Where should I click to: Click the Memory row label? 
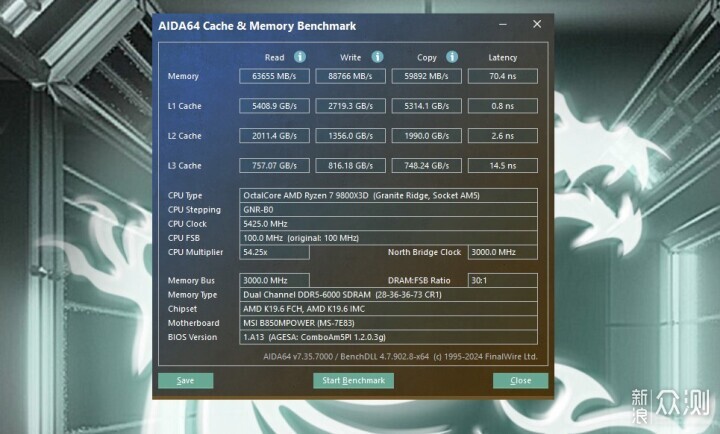click(183, 76)
